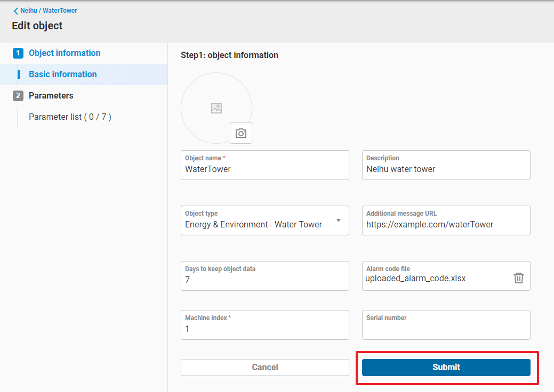Image resolution: width=554 pixels, height=392 pixels.
Task: Click the image placeholder icon in circle
Action: click(x=216, y=108)
